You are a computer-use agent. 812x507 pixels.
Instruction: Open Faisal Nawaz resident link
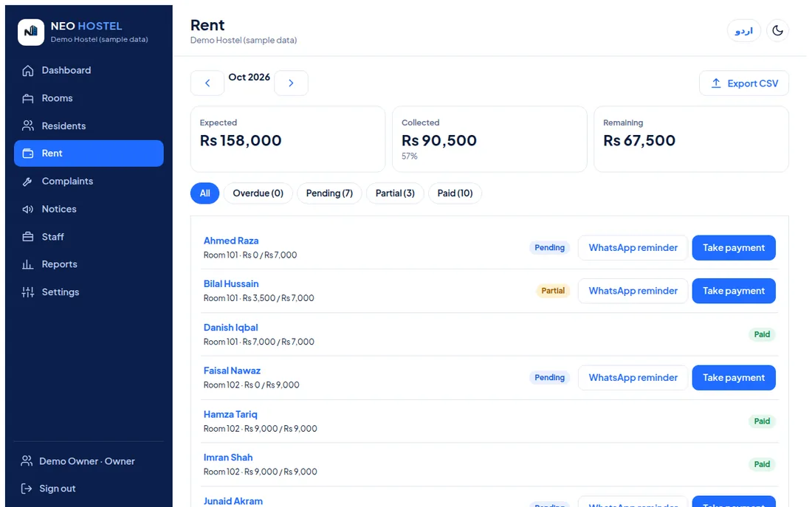pos(232,370)
